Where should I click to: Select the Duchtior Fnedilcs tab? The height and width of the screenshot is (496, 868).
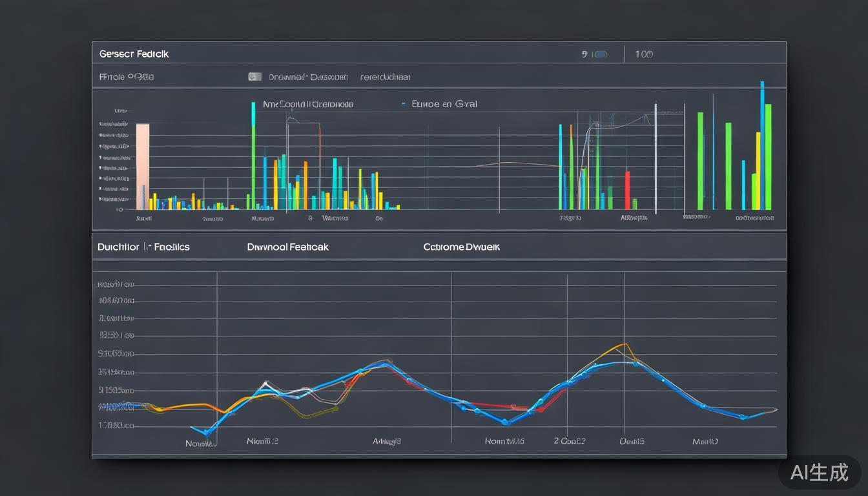coord(143,247)
